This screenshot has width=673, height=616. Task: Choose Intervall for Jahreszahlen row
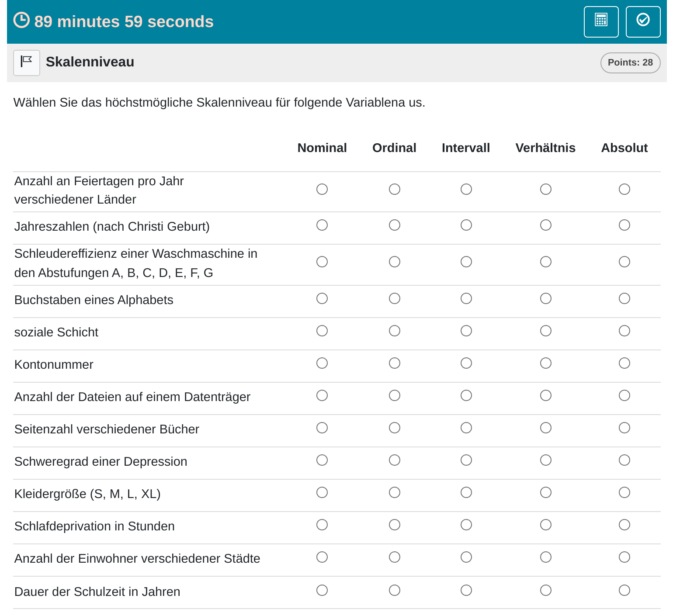(466, 225)
